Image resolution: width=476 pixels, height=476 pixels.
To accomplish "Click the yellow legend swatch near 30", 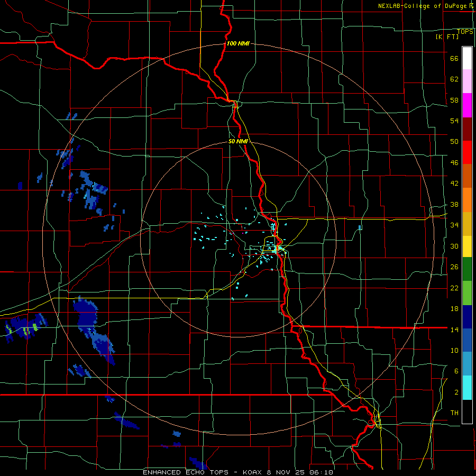I will (467, 246).
